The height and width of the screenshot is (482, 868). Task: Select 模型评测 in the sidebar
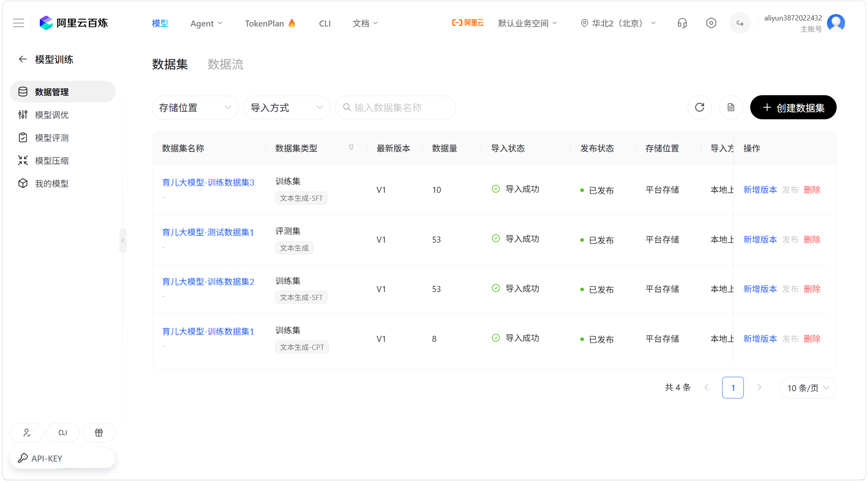(x=63, y=138)
